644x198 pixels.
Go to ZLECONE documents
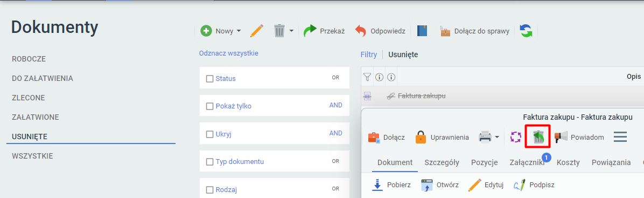[29, 98]
